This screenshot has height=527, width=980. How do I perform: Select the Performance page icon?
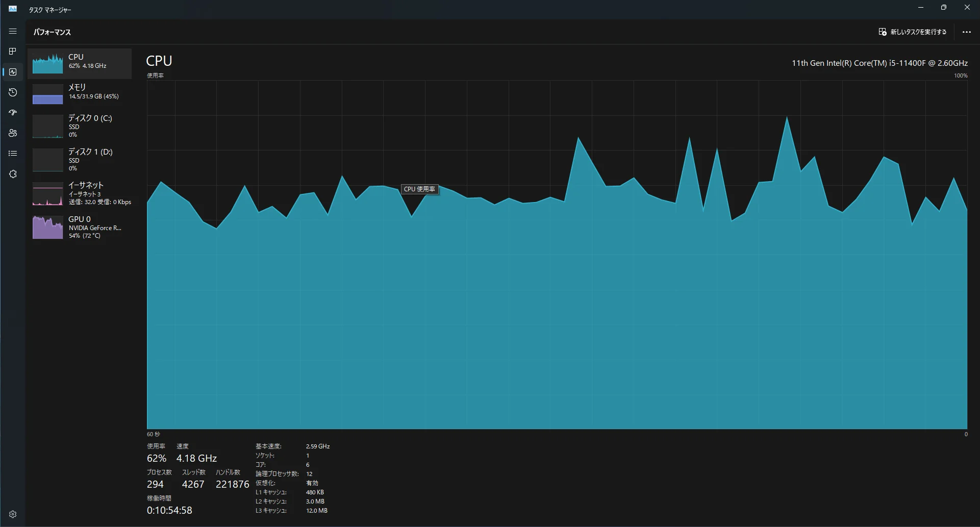[x=13, y=72]
